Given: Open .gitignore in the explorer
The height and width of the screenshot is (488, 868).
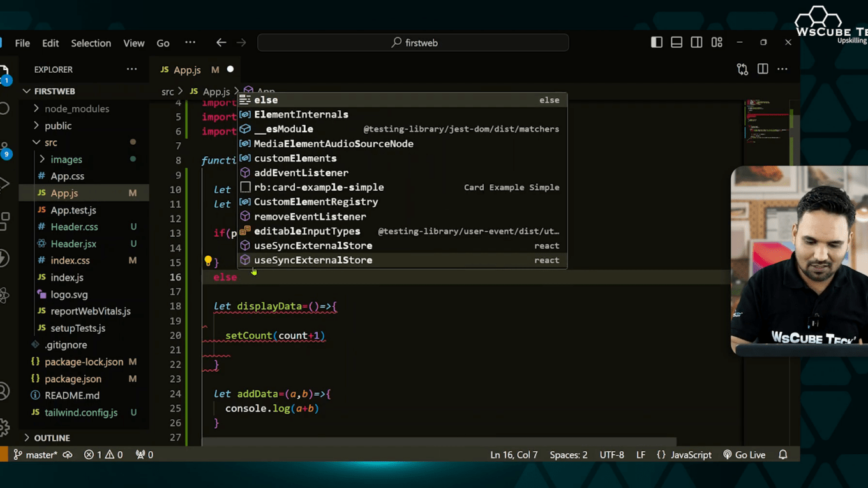Looking at the screenshot, I should pyautogui.click(x=65, y=345).
